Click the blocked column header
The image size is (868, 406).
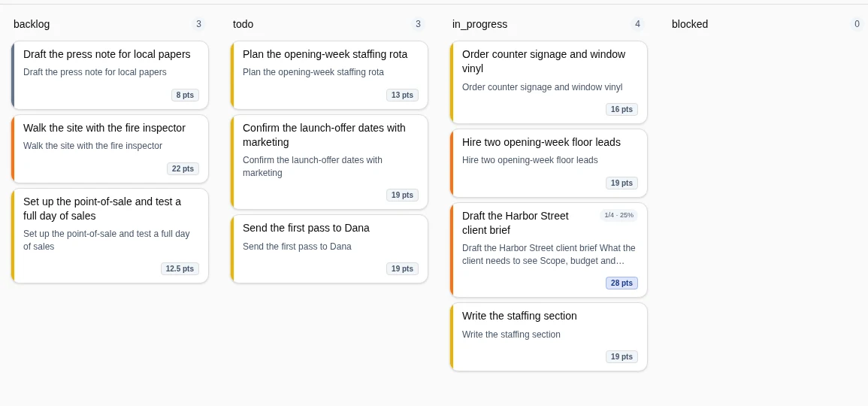coord(690,24)
